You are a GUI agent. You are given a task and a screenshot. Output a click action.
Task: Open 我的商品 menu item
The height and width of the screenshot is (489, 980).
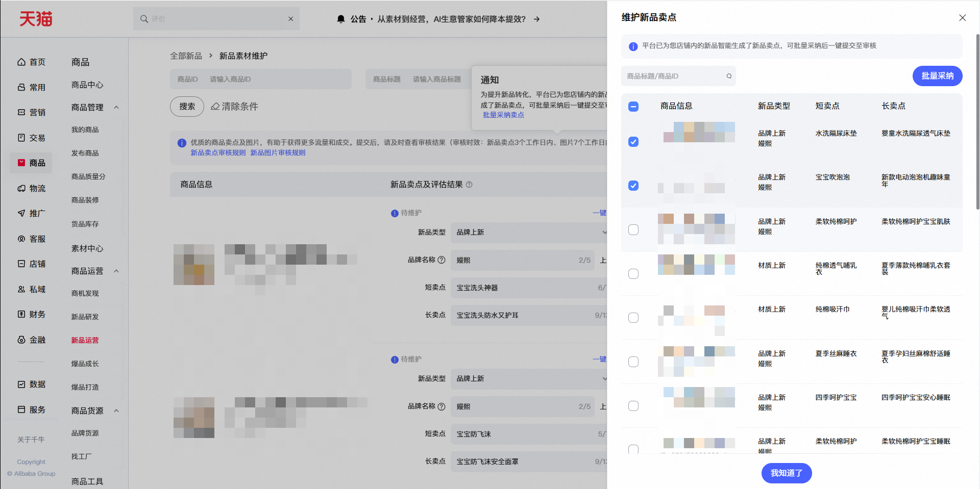tap(85, 130)
